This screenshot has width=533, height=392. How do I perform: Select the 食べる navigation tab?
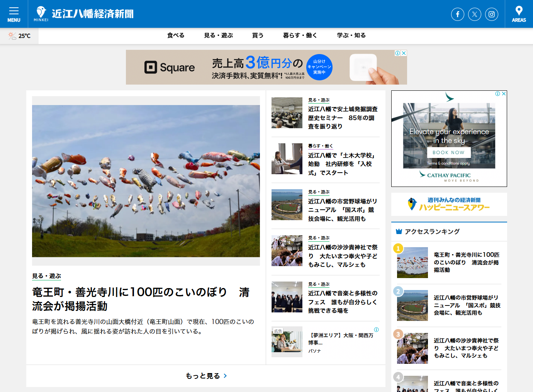(175, 35)
